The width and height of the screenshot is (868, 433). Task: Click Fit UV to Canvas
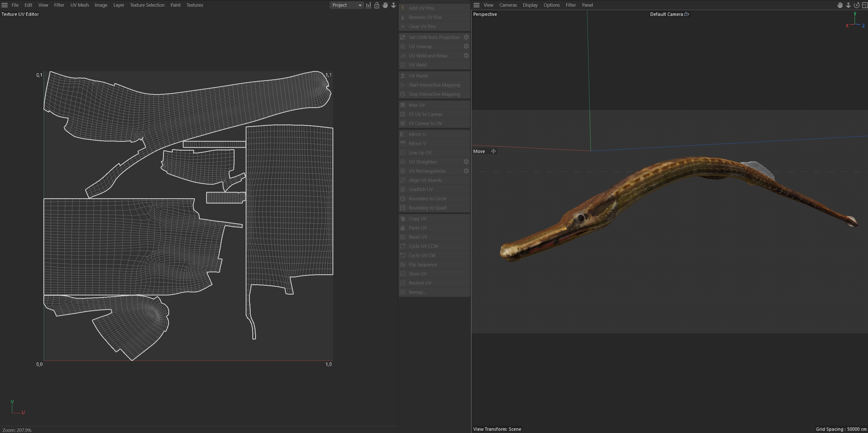[x=425, y=114]
